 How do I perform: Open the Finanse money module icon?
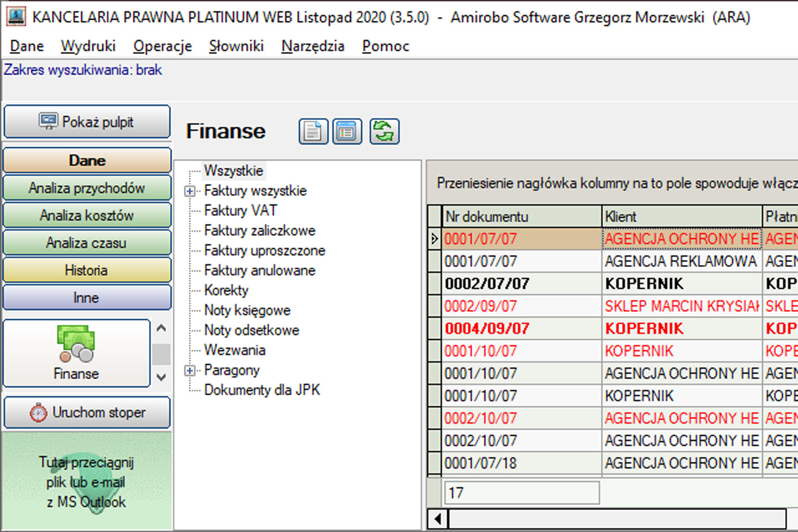point(76,344)
